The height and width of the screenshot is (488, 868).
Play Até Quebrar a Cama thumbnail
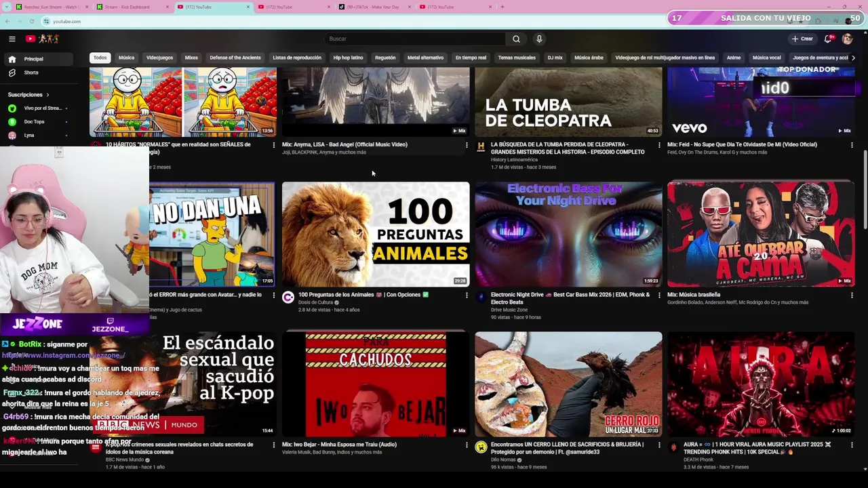coord(761,234)
